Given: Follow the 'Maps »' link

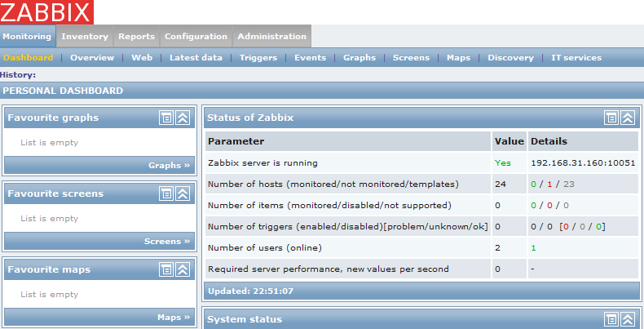Looking at the screenshot, I should point(174,318).
